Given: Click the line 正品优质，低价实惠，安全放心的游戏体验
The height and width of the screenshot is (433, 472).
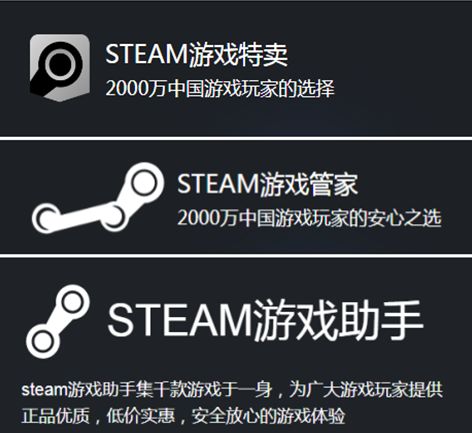Looking at the screenshot, I should (x=183, y=416).
